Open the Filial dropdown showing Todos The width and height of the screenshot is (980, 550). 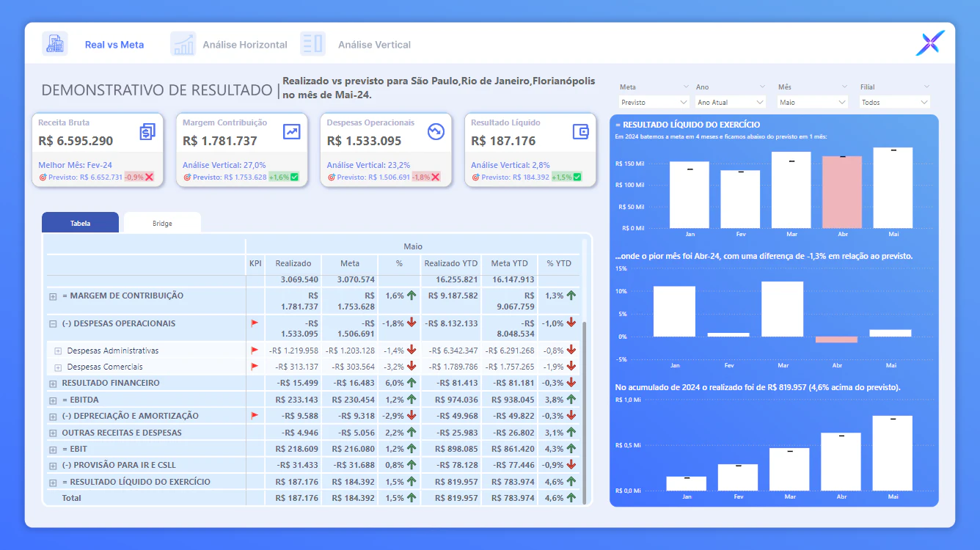(895, 103)
